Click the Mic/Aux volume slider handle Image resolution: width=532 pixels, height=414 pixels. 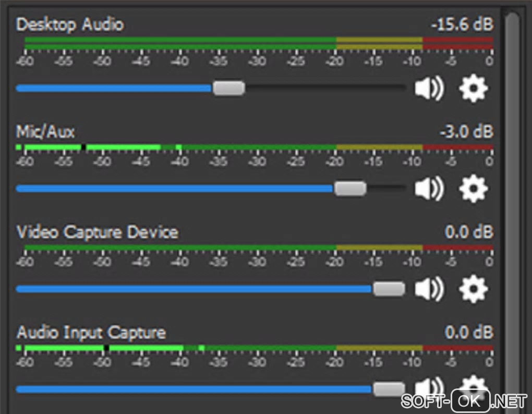[x=350, y=188]
